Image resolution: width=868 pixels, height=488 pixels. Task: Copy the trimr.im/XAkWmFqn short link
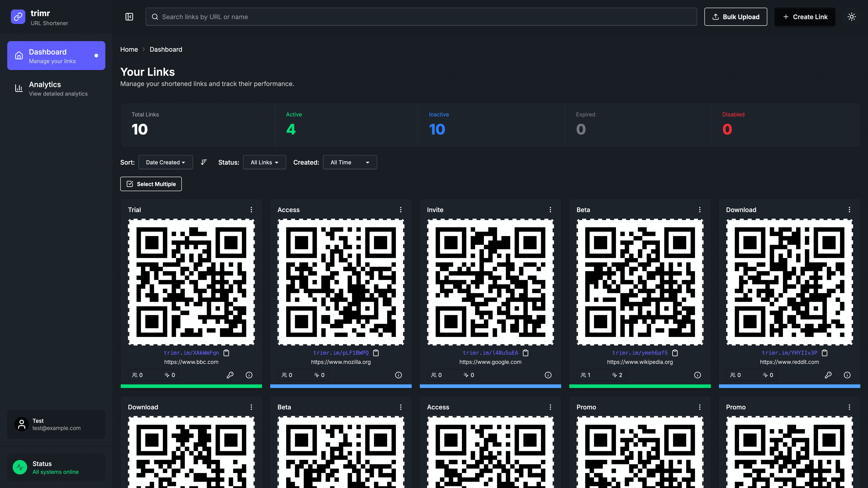point(226,353)
